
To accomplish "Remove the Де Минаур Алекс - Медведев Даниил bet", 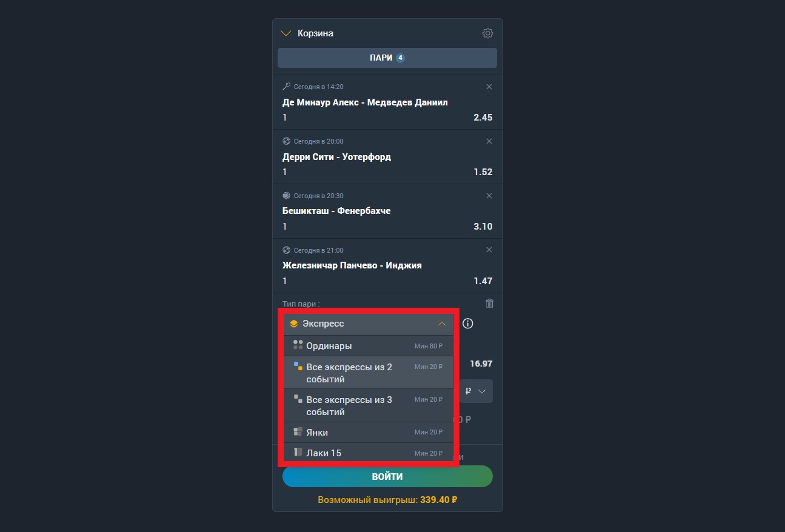I will coord(489,87).
